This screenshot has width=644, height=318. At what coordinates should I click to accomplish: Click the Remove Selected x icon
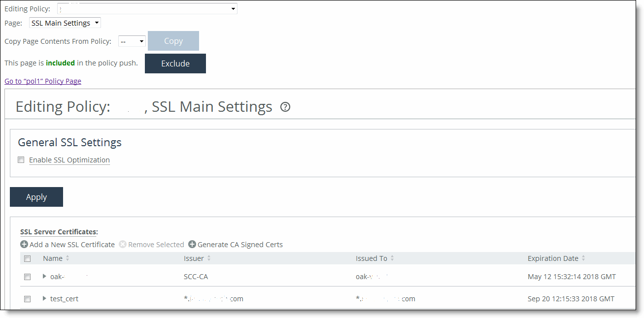pos(123,245)
